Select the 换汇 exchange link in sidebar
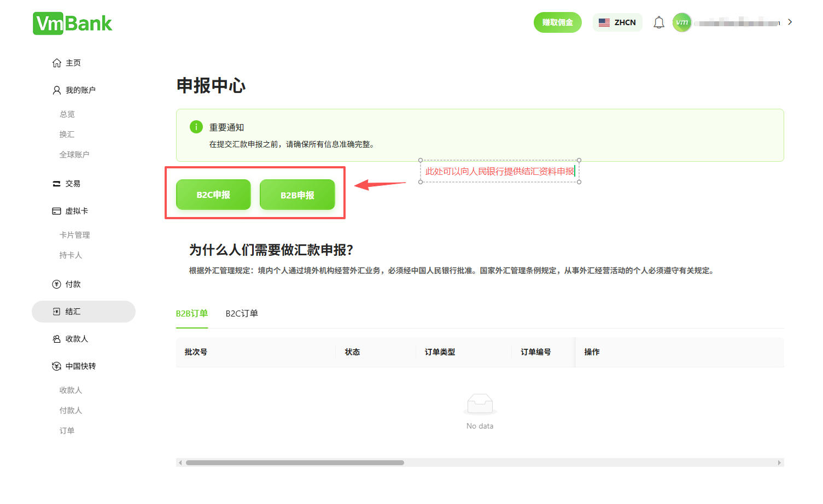Image resolution: width=823 pixels, height=504 pixels. [x=66, y=134]
